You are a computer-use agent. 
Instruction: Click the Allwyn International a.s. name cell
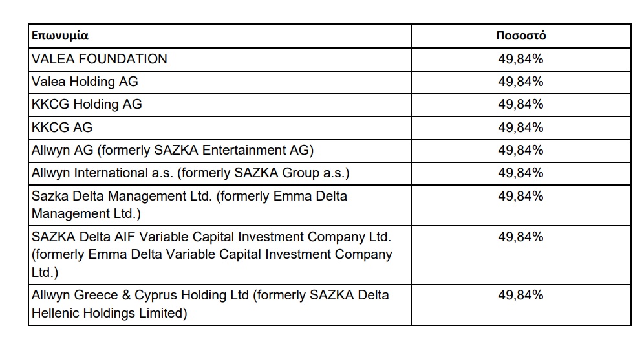click(220, 173)
